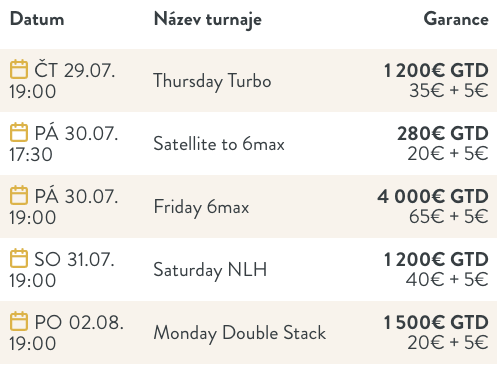This screenshot has width=497, height=366.
Task: Click calendar icon for Friday 6max row
Action: coord(19,195)
